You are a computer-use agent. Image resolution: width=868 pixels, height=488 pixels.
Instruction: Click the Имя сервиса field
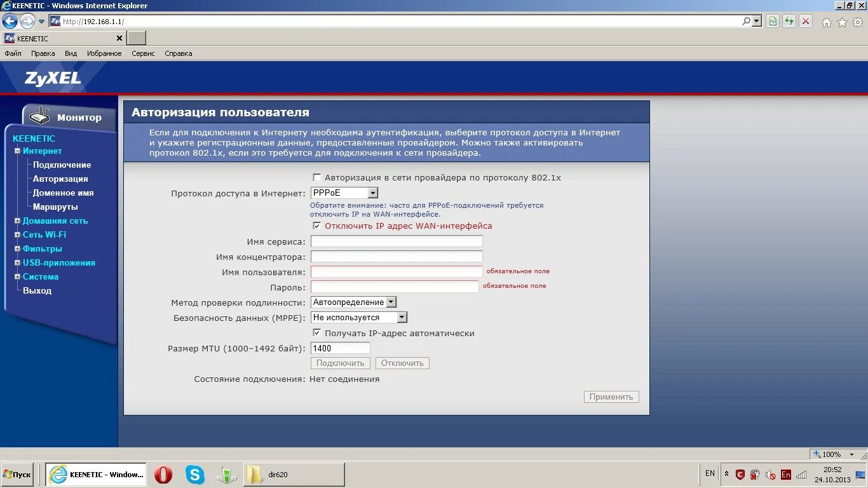[x=397, y=241]
